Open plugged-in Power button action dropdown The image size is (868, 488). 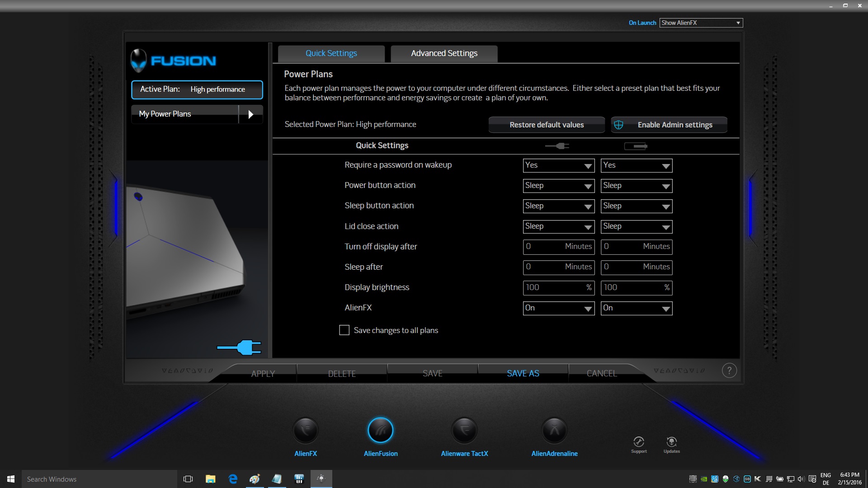[558, 186]
